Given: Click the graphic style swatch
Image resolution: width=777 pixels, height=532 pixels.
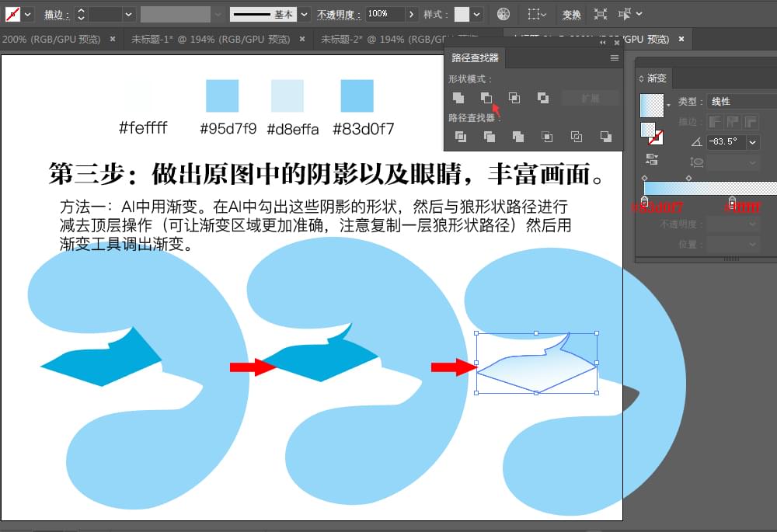Looking at the screenshot, I should click(x=462, y=14).
